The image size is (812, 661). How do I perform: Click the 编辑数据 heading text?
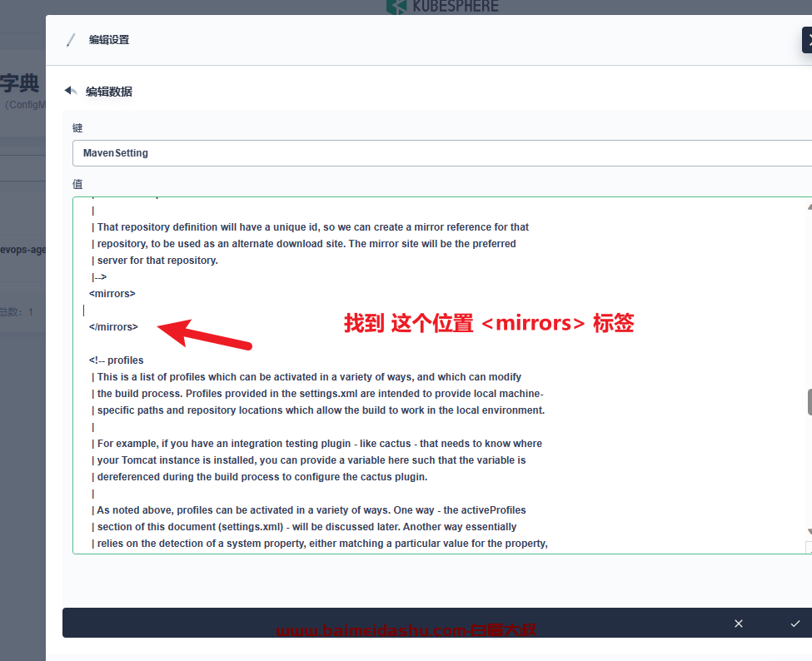109,92
